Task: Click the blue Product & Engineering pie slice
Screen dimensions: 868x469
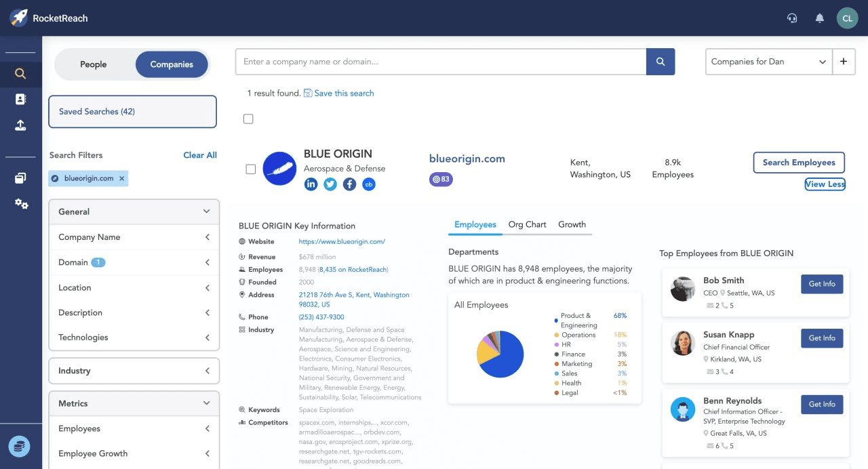Action: pos(506,358)
